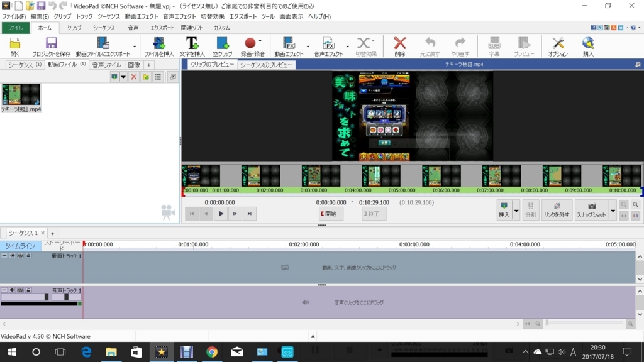Expand the status bar panel with the up triangle
644x362 pixels.
pyautogui.click(x=313, y=336)
